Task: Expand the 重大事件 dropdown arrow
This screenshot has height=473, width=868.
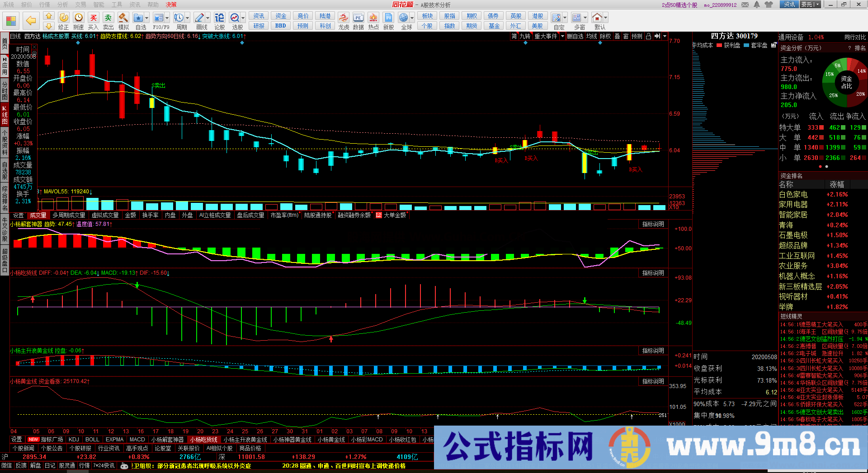Action: click(x=563, y=36)
